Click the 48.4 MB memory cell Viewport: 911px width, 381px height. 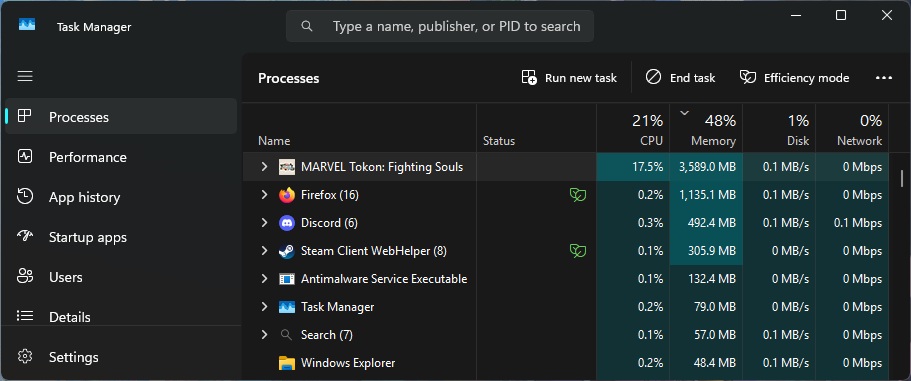[x=706, y=363]
